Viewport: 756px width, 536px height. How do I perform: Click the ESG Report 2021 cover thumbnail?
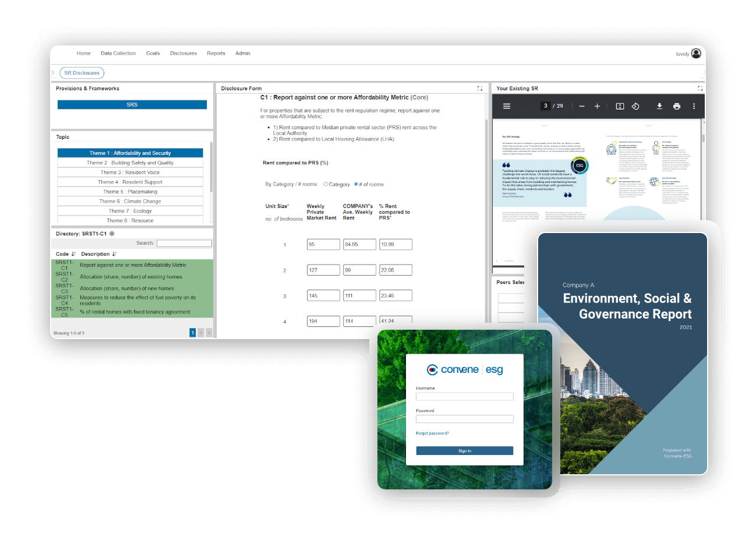623,354
